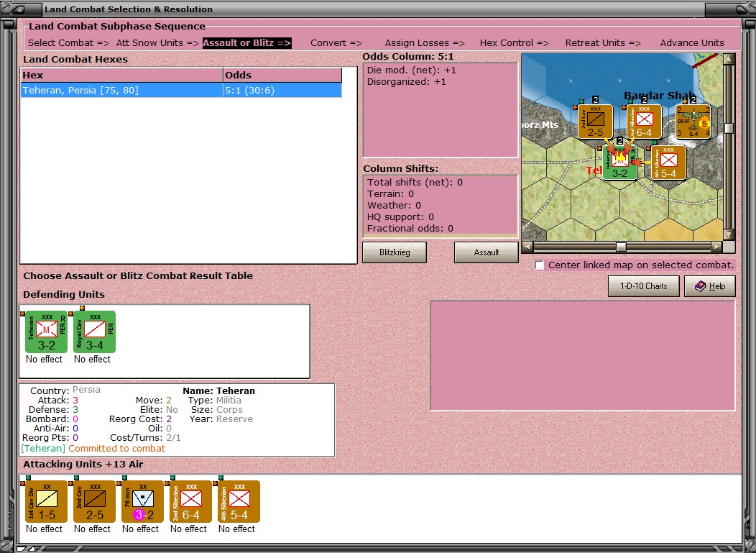Choose the Assault combat table
756x553 pixels.
[x=486, y=252]
